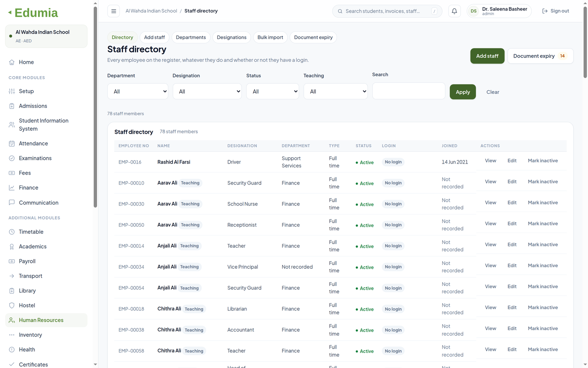Click the Sign out arrow icon

(x=545, y=11)
